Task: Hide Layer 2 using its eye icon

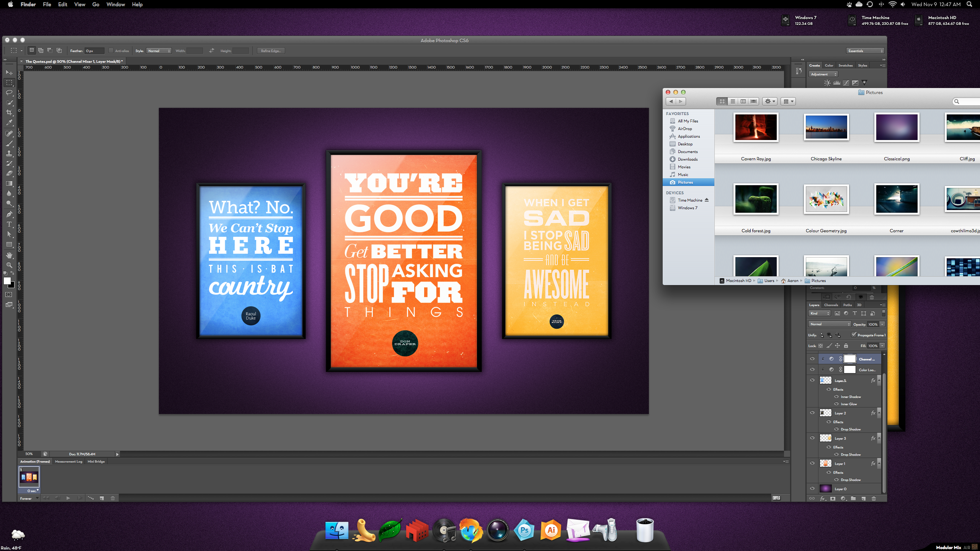Action: [812, 413]
